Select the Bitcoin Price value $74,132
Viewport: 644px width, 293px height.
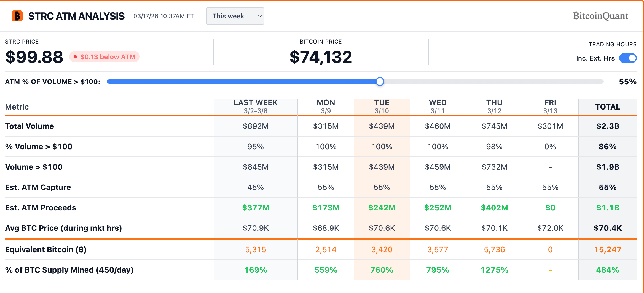tap(321, 57)
